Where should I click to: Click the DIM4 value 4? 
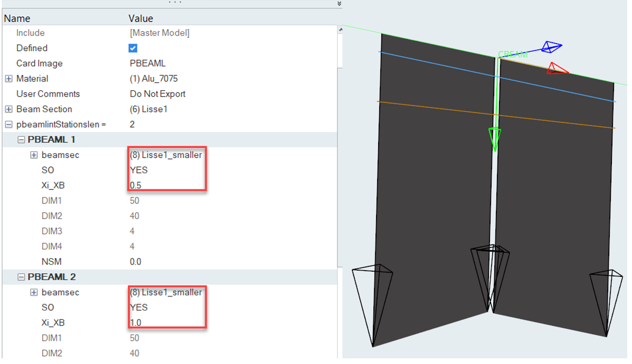coord(132,247)
